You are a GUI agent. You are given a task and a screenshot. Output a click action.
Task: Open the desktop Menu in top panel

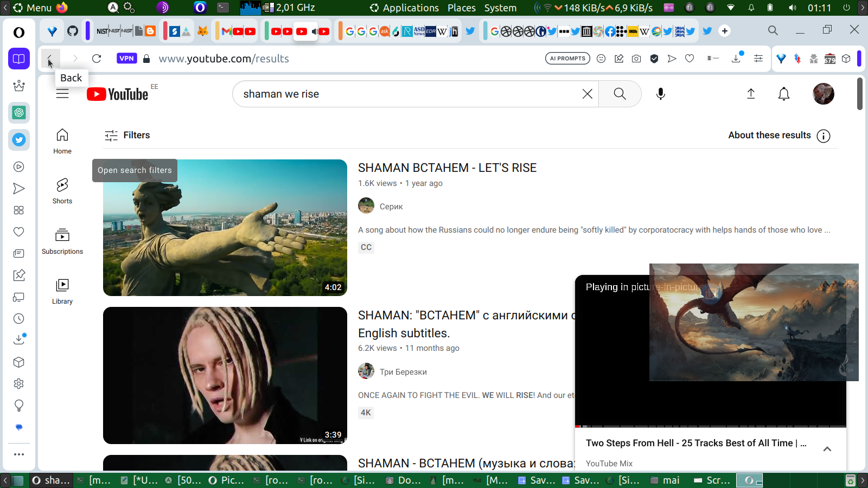coord(33,8)
